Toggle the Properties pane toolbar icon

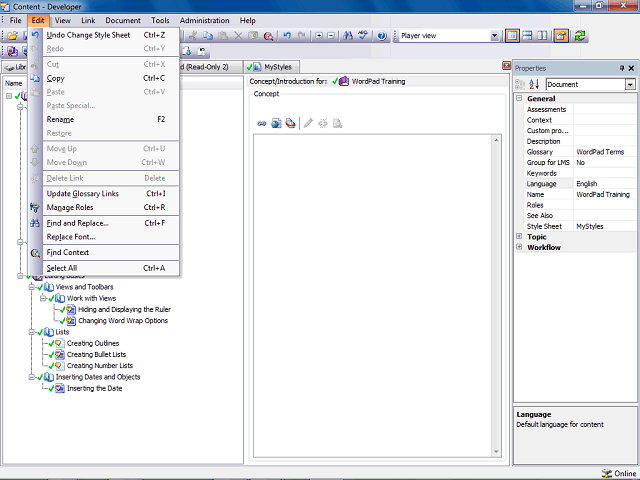561,36
